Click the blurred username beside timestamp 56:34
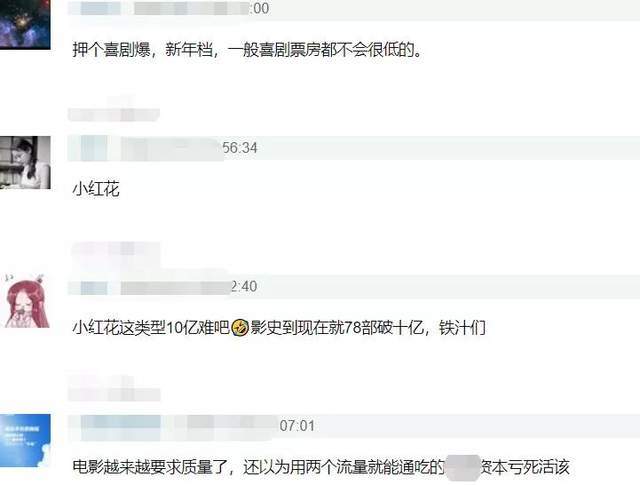The height and width of the screenshot is (485, 640). pyautogui.click(x=145, y=148)
